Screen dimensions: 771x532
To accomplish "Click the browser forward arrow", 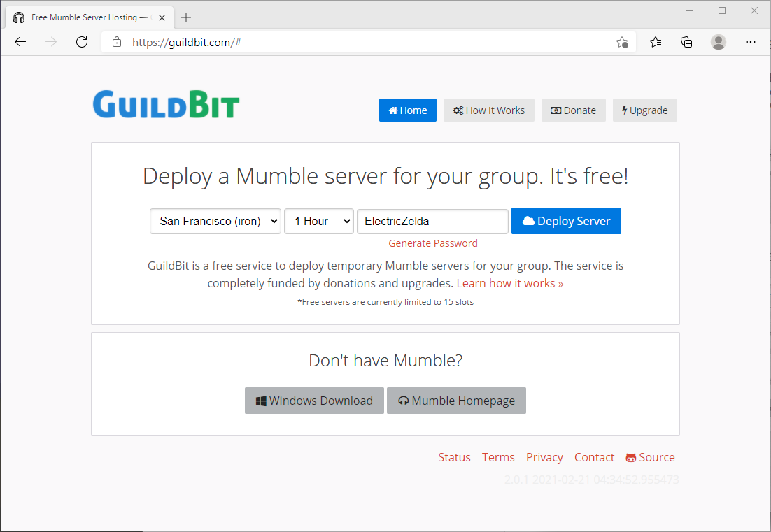I will 51,42.
